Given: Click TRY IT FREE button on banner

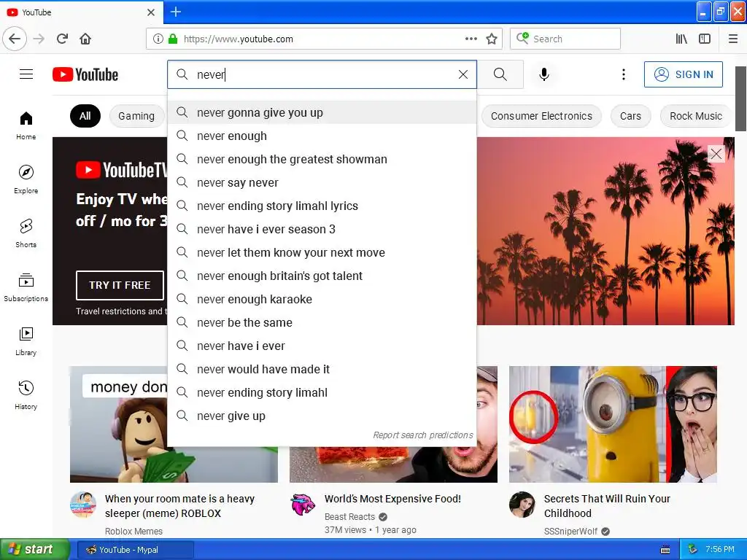Looking at the screenshot, I should point(120,285).
